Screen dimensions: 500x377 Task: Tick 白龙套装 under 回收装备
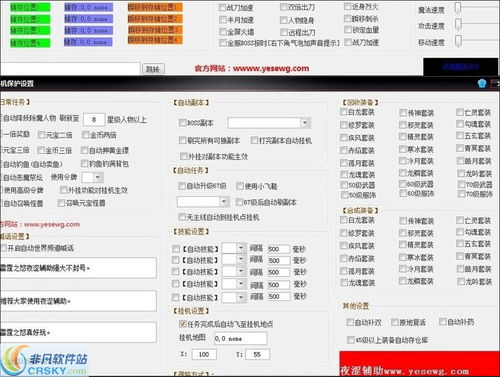(344, 112)
